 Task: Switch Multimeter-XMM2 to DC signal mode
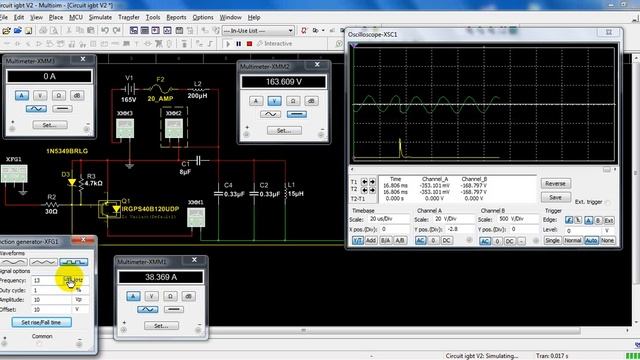tap(297, 114)
